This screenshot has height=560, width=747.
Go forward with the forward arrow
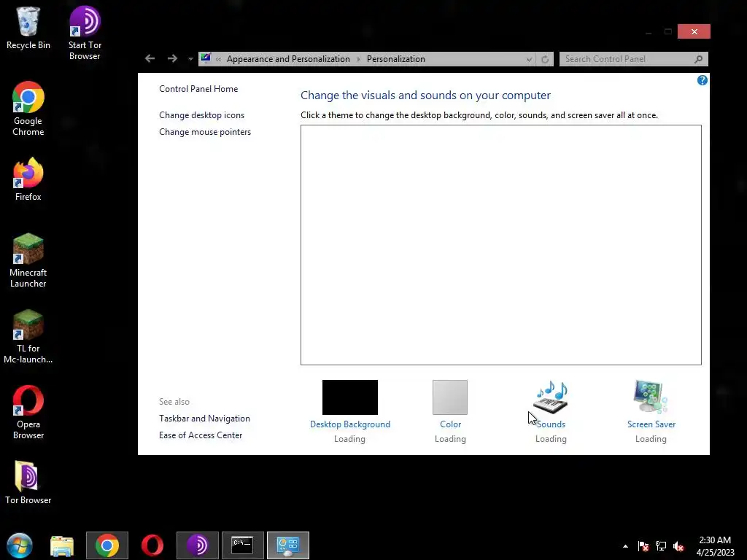(x=172, y=58)
